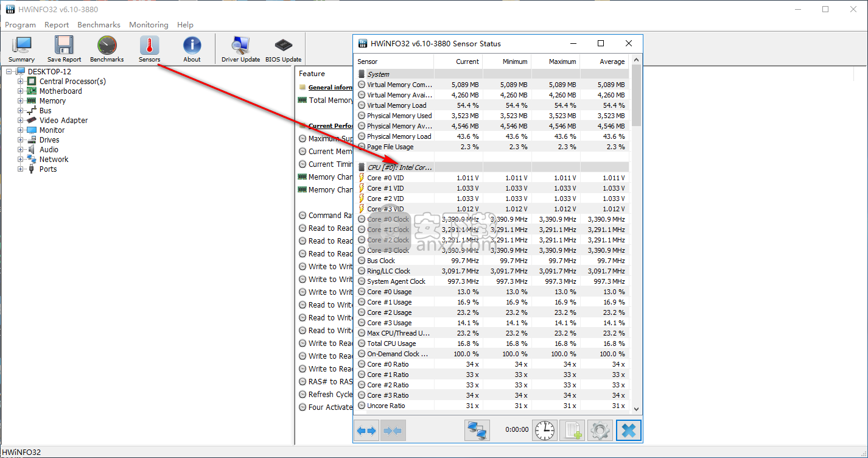Click the clock reset timer icon
This screenshot has width=868, height=458.
(x=545, y=431)
